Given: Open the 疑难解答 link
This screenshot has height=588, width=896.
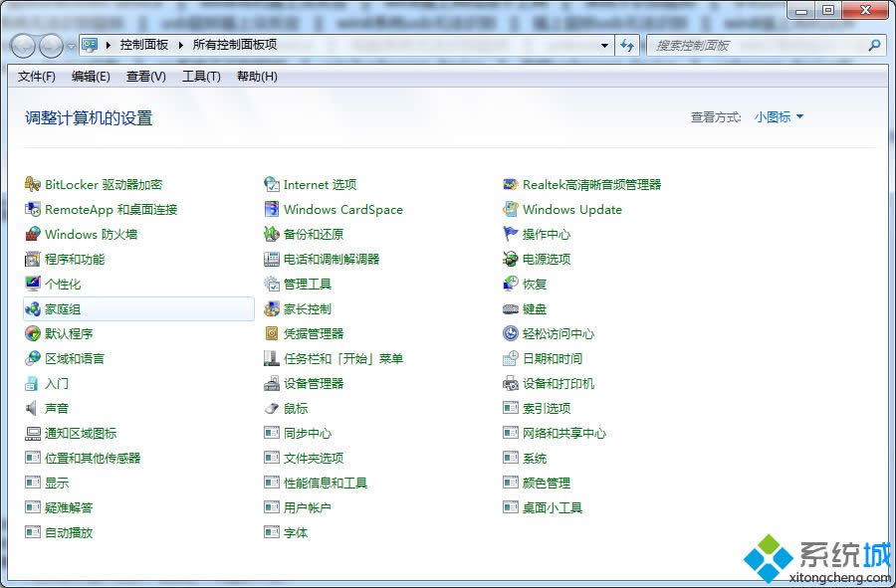Looking at the screenshot, I should click(69, 507).
